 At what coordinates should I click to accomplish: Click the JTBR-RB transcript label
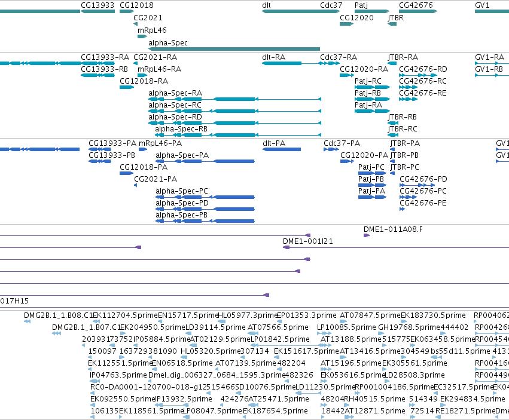[x=402, y=117]
